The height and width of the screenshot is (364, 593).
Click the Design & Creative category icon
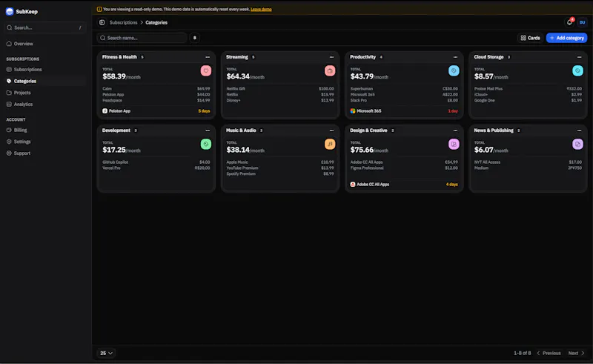[x=454, y=144]
